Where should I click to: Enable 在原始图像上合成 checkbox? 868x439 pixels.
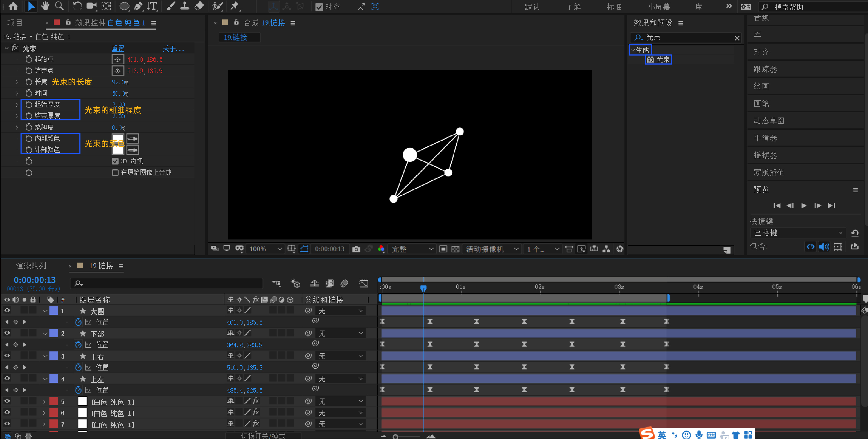point(115,173)
